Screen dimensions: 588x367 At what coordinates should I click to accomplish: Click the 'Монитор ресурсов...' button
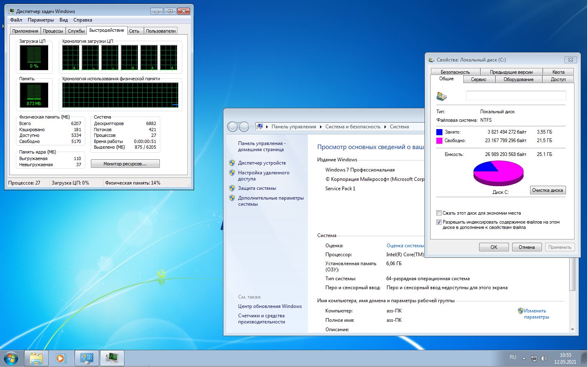click(x=125, y=164)
